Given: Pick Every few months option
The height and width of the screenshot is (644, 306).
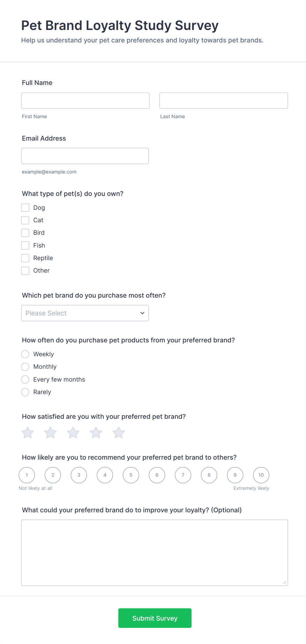Looking at the screenshot, I should tap(25, 380).
